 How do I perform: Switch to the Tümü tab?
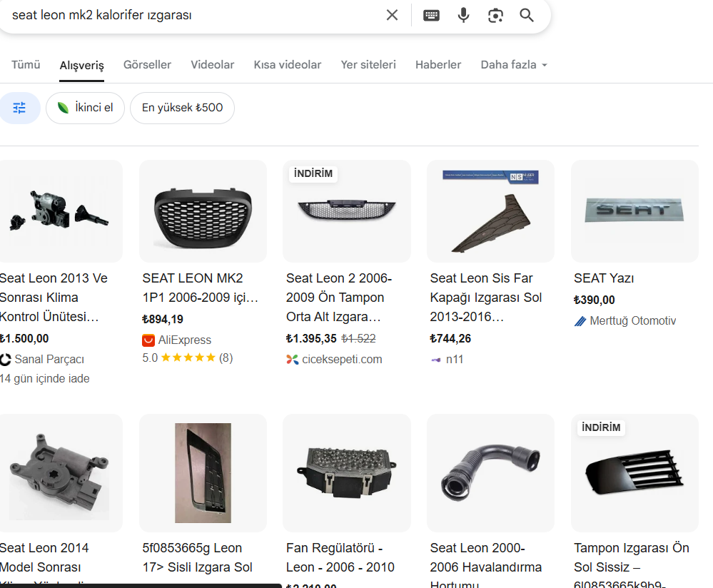pyautogui.click(x=26, y=64)
